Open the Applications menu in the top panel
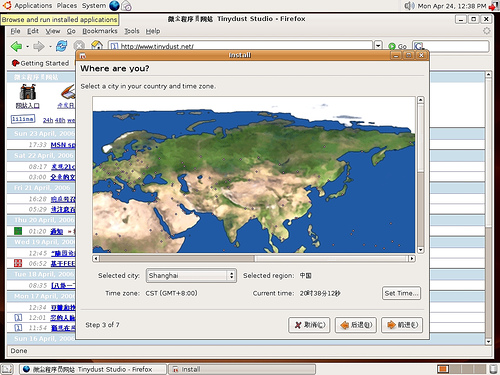This screenshot has width=500, height=375. click(x=33, y=6)
